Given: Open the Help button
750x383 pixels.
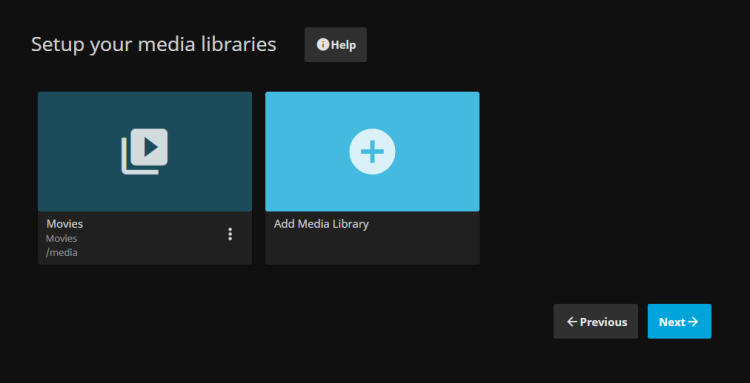Looking at the screenshot, I should [336, 44].
